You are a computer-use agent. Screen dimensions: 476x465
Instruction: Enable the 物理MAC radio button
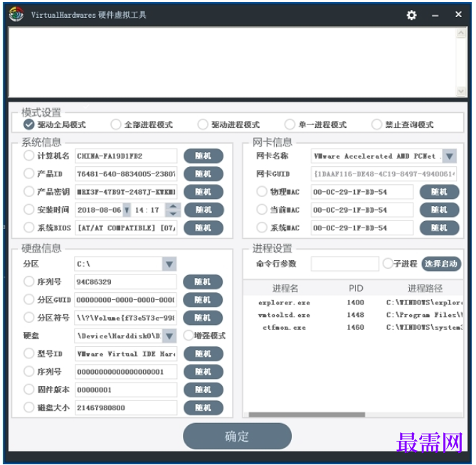(262, 192)
